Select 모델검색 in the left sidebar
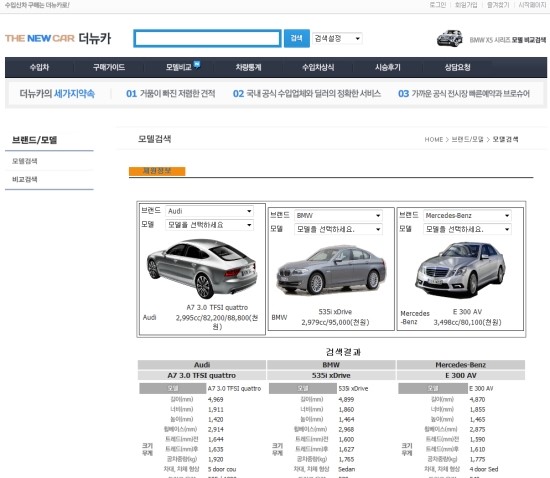Image resolution: width=550 pixels, height=478 pixels. (25, 161)
